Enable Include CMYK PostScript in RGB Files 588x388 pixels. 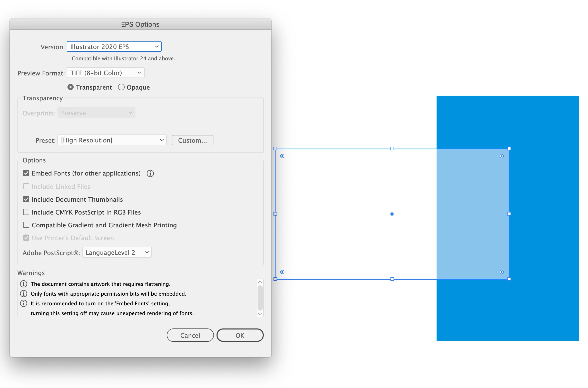pyautogui.click(x=26, y=212)
